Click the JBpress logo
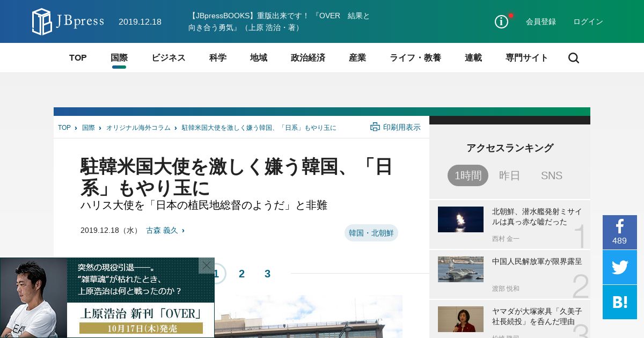The height and width of the screenshot is (338, 644). pyautogui.click(x=68, y=21)
